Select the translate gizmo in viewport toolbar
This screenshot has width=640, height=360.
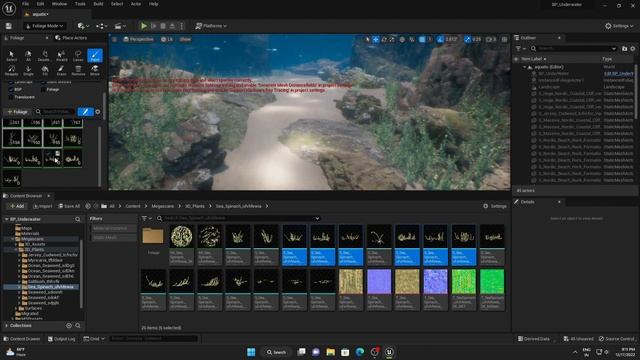coord(376,39)
